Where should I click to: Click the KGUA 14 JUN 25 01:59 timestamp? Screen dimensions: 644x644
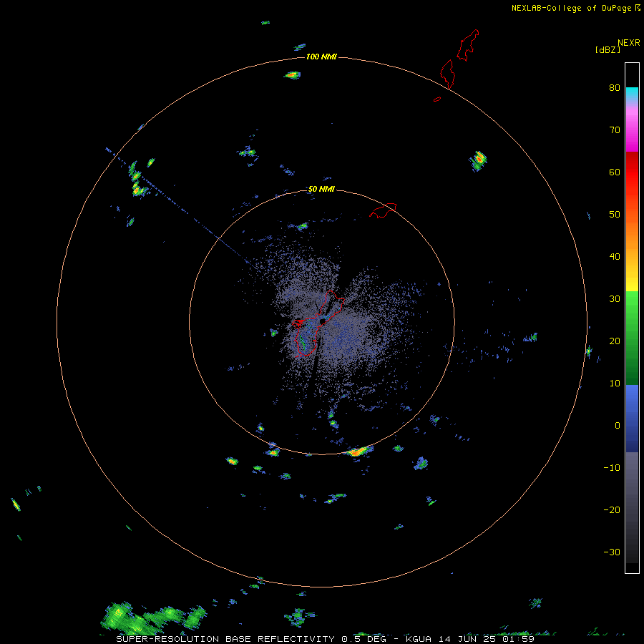point(470,639)
